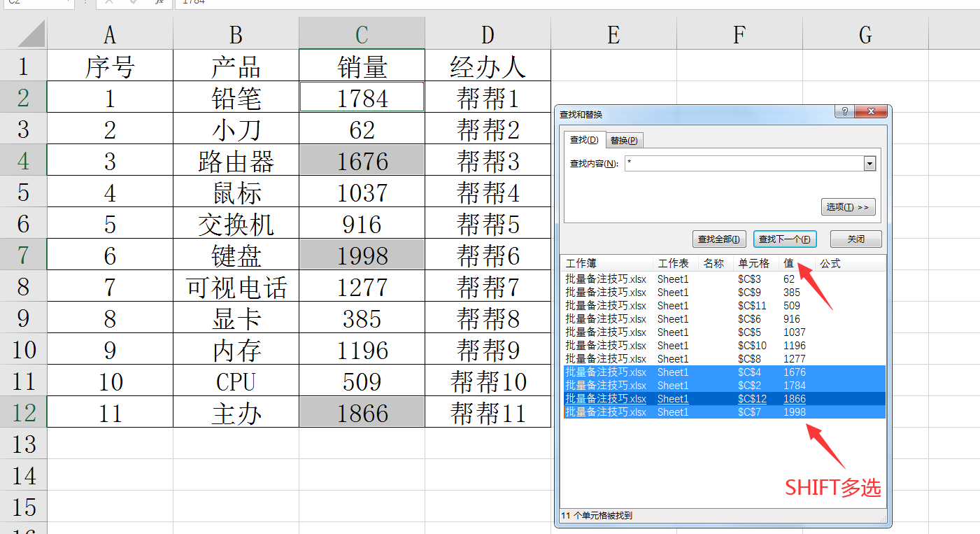Click the help question mark icon in Find and Replace dialog
The image size is (980, 534).
click(845, 113)
